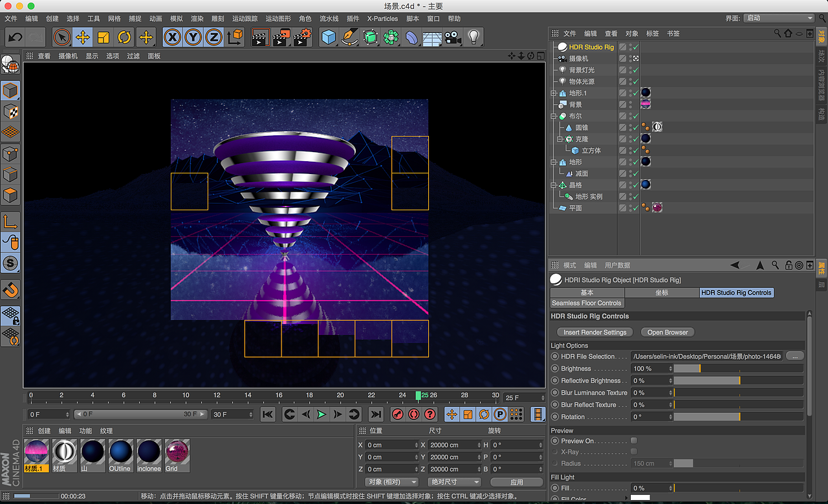This screenshot has width=828, height=504.
Task: Adjust the Reflective Brightness slider
Action: click(738, 380)
